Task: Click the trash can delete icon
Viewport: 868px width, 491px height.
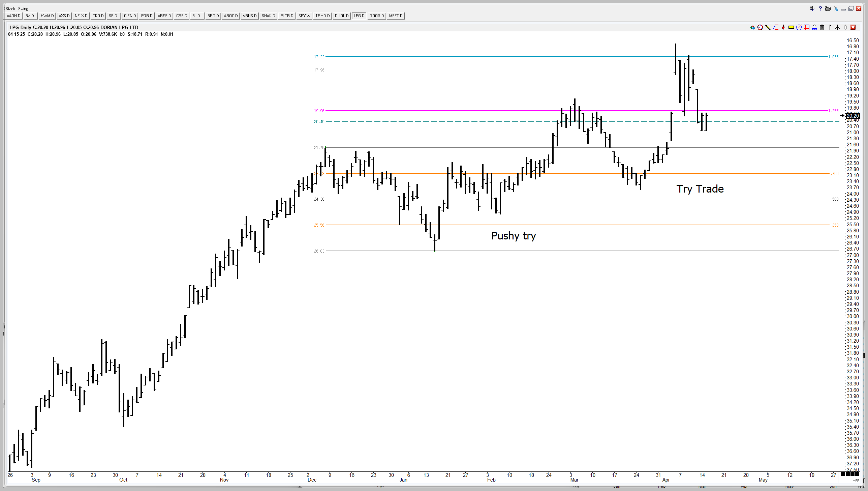Action: point(822,27)
